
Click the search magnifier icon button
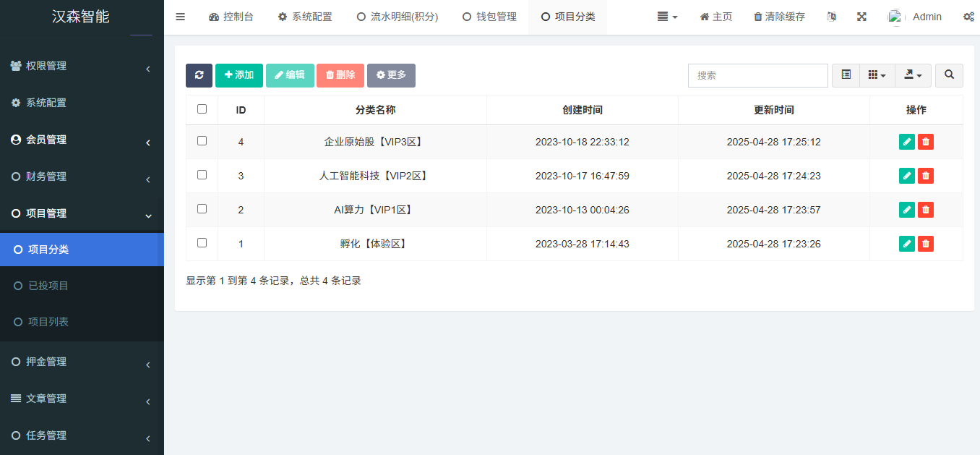949,75
